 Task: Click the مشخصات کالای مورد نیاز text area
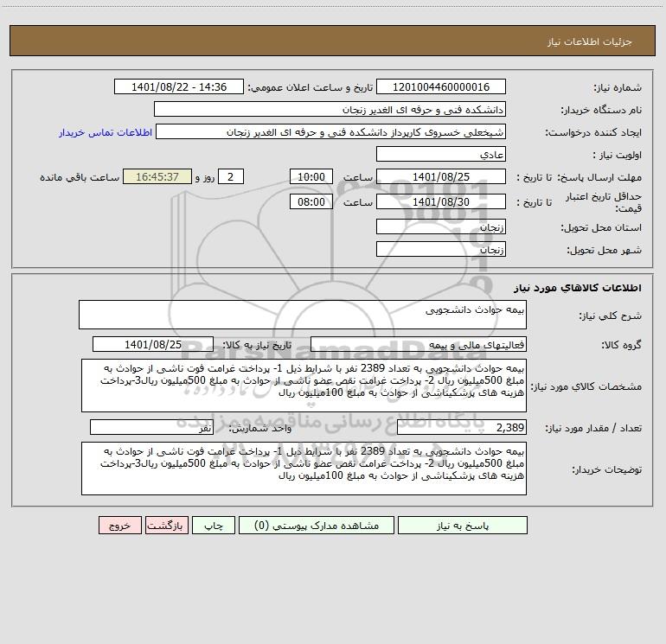coord(304,386)
